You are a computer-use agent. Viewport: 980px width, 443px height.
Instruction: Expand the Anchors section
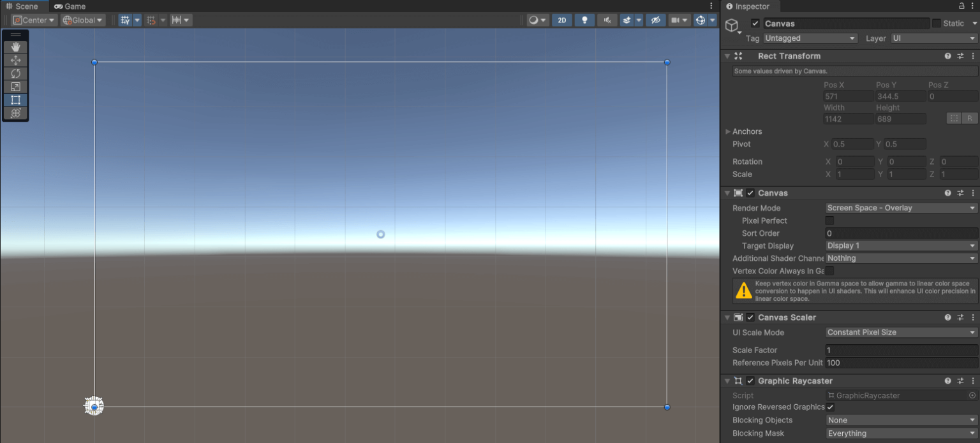[x=728, y=131]
